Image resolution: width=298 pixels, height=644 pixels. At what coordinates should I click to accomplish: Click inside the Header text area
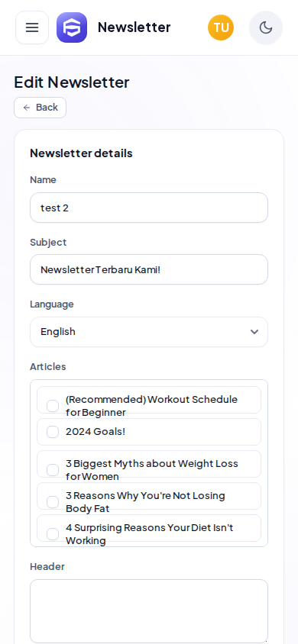pos(149,611)
